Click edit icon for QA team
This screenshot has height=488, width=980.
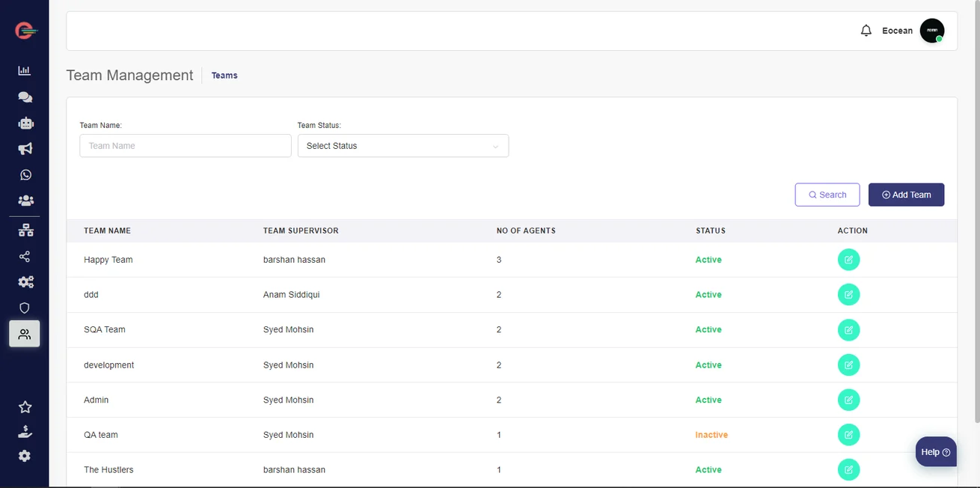coord(848,435)
